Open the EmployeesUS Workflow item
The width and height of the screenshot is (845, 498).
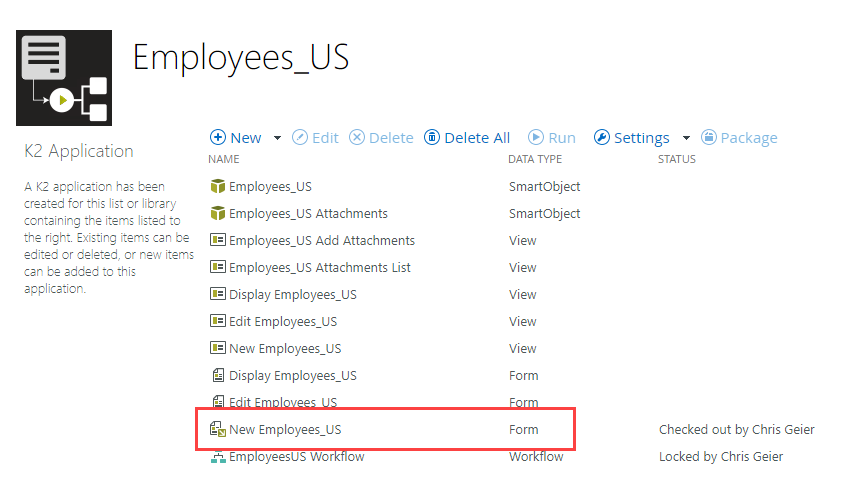pyautogui.click(x=296, y=457)
